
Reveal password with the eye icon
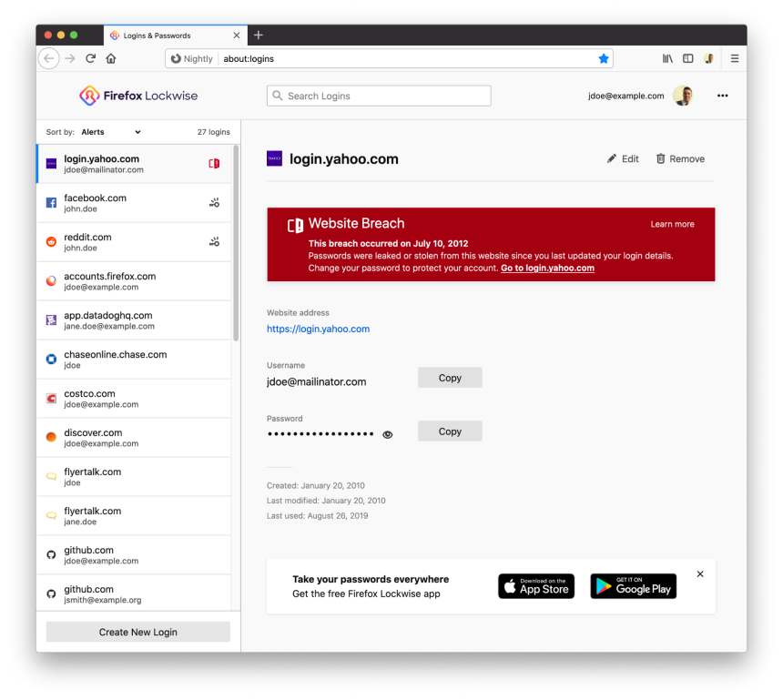[388, 434]
